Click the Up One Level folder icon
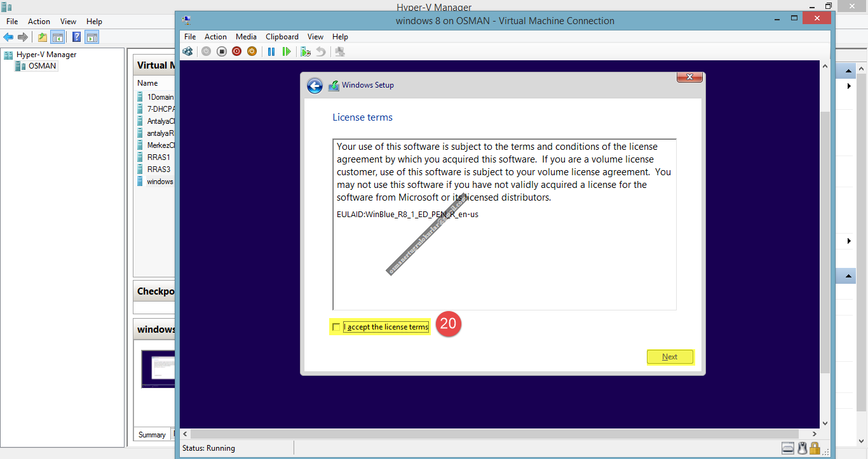Viewport: 868px width, 459px height. tap(43, 37)
